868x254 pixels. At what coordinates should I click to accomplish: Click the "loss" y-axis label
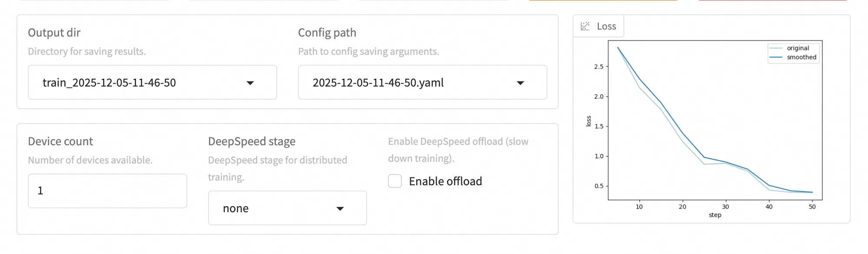tap(589, 121)
